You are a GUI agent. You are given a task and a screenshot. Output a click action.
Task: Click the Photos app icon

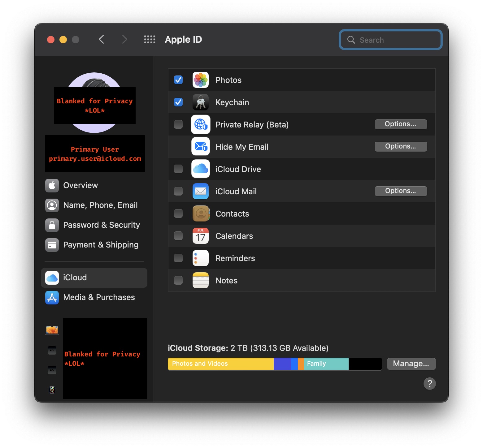pyautogui.click(x=201, y=80)
